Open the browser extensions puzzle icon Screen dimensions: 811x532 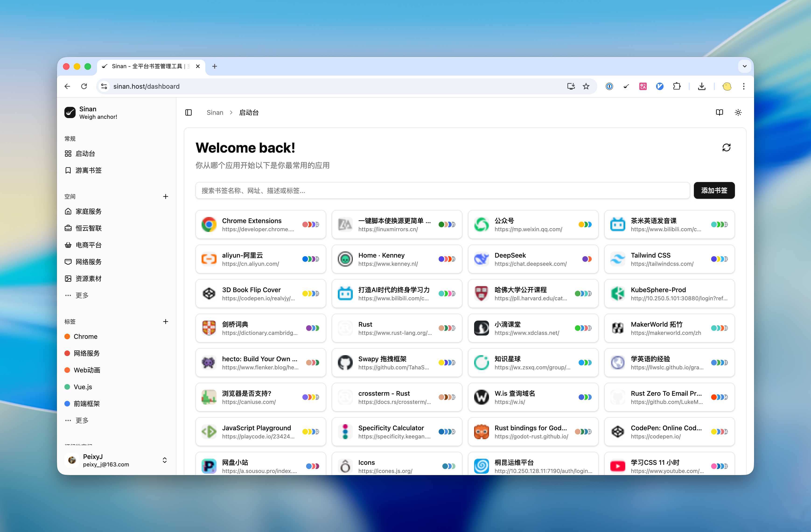tap(677, 86)
